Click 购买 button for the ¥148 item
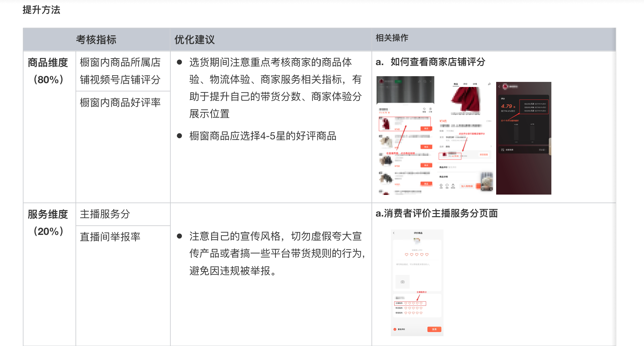 click(426, 129)
